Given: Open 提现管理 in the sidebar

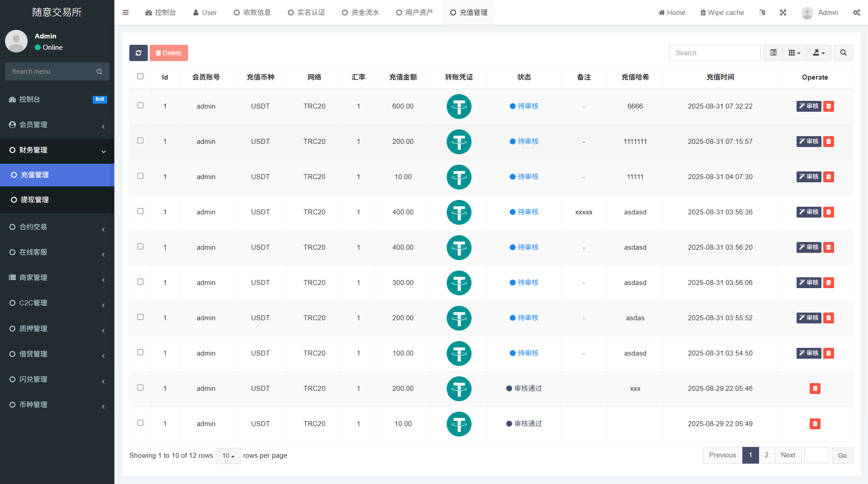Looking at the screenshot, I should coord(34,200).
